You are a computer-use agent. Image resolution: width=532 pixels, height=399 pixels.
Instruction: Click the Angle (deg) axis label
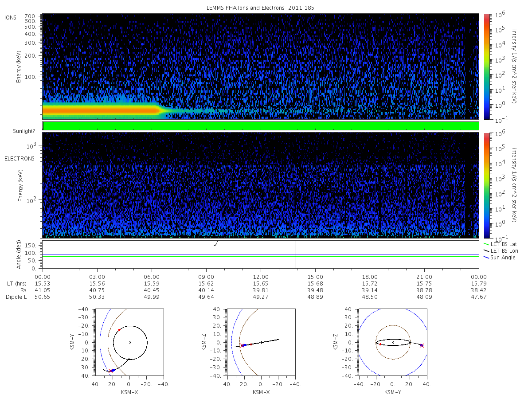pos(19,255)
